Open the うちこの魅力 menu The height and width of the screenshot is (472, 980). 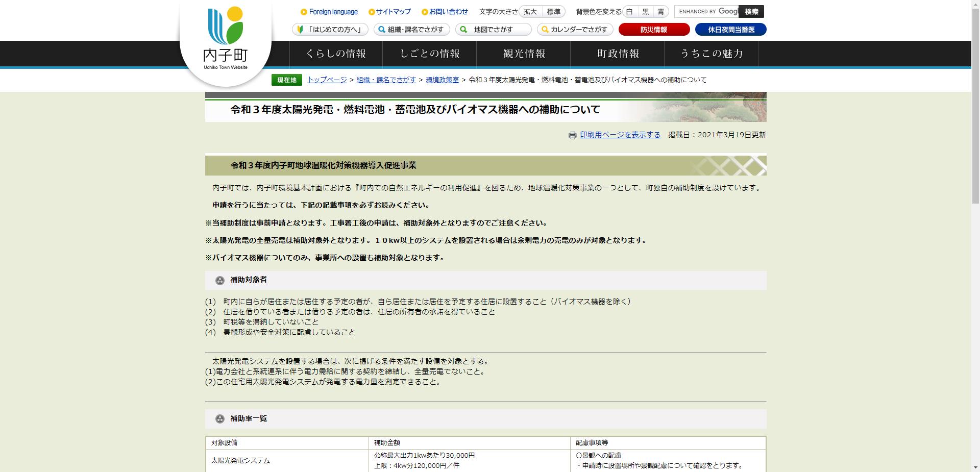(x=712, y=54)
